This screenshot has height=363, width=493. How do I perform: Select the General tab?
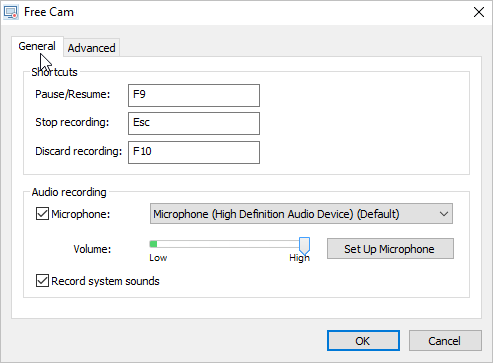37,46
